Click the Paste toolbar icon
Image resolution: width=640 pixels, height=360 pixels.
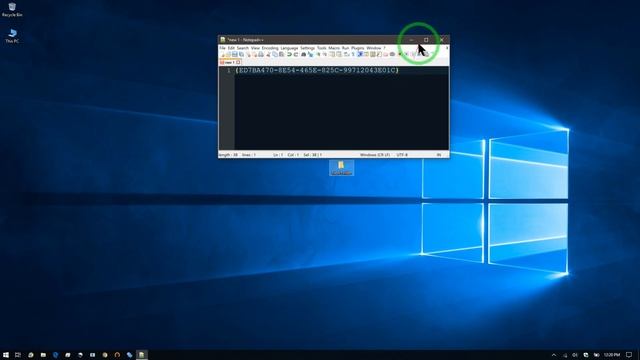click(x=282, y=54)
